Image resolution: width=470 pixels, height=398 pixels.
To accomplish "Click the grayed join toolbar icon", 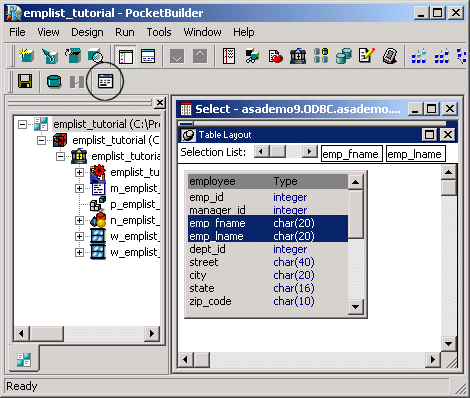I will pyautogui.click(x=77, y=82).
